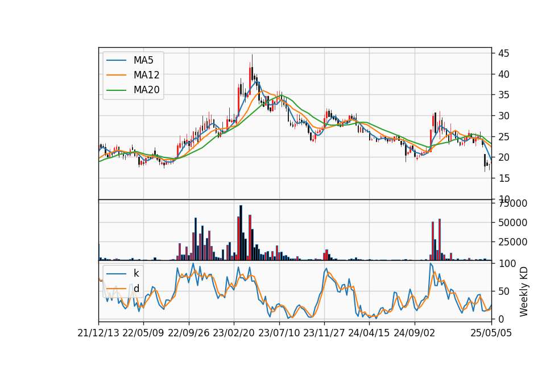546x392 pixels.
Task: Click the tallest black volume bar near 23/02/20
Action: (x=241, y=233)
